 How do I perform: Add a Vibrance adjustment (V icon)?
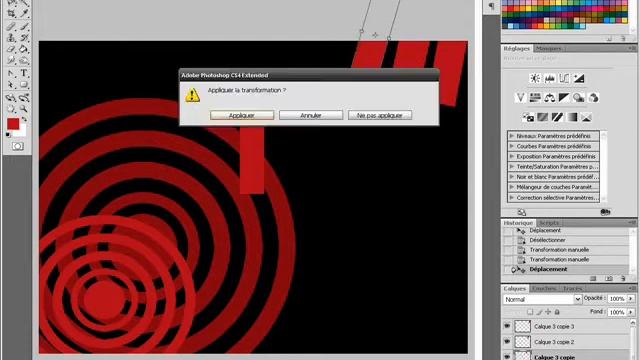click(520, 98)
